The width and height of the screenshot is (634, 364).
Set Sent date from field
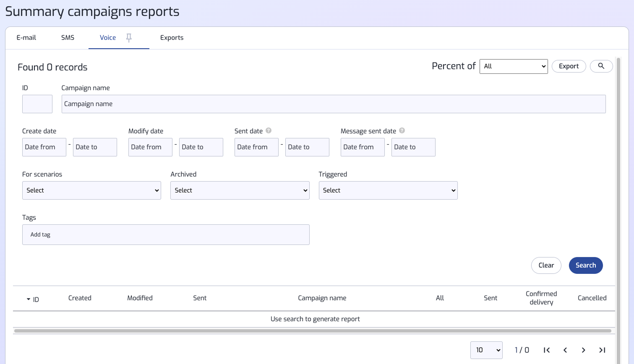256,147
